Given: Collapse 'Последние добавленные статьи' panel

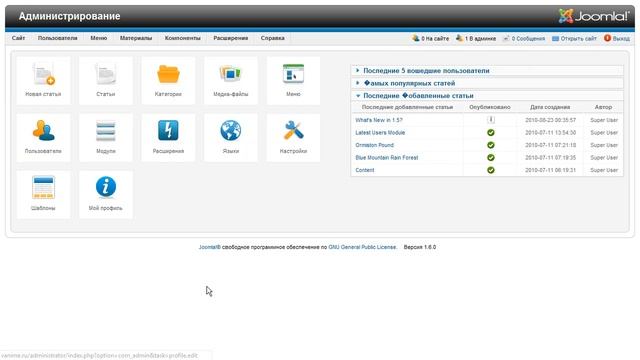Looking at the screenshot, I should [487, 96].
